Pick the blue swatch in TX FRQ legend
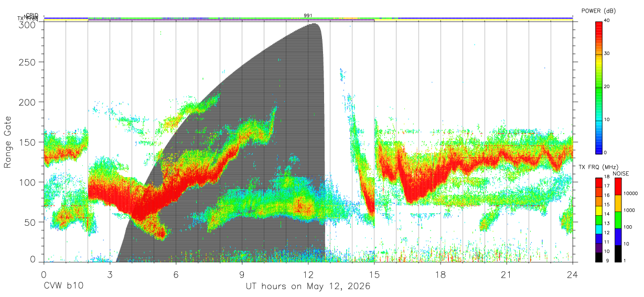644x297 pixels. click(x=599, y=238)
